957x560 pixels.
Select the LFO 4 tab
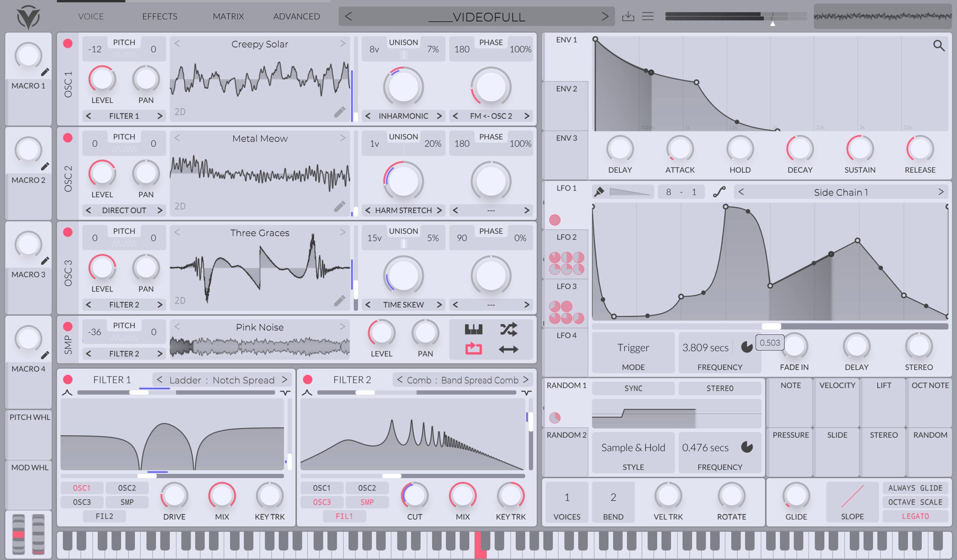click(566, 352)
